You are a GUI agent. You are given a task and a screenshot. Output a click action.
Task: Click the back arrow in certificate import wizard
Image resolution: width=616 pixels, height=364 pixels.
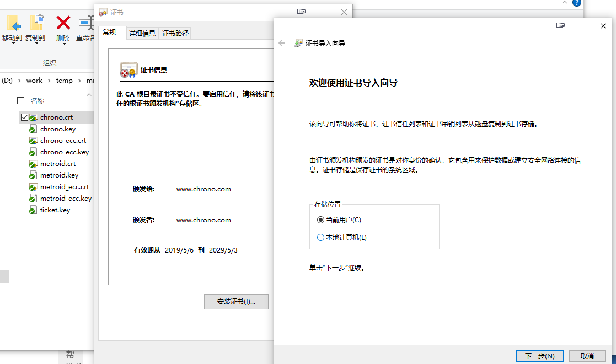click(x=282, y=43)
